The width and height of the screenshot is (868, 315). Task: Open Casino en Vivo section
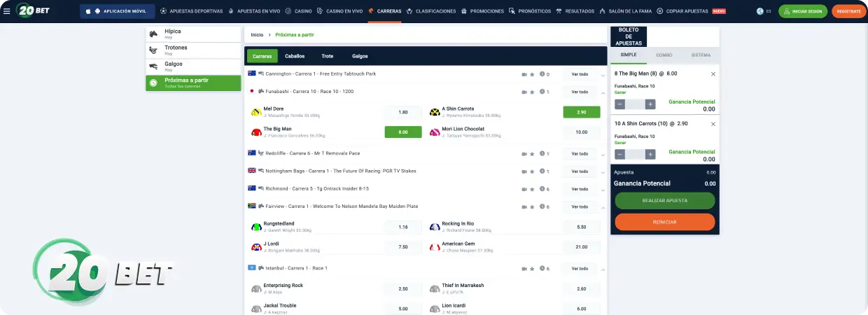(x=339, y=11)
